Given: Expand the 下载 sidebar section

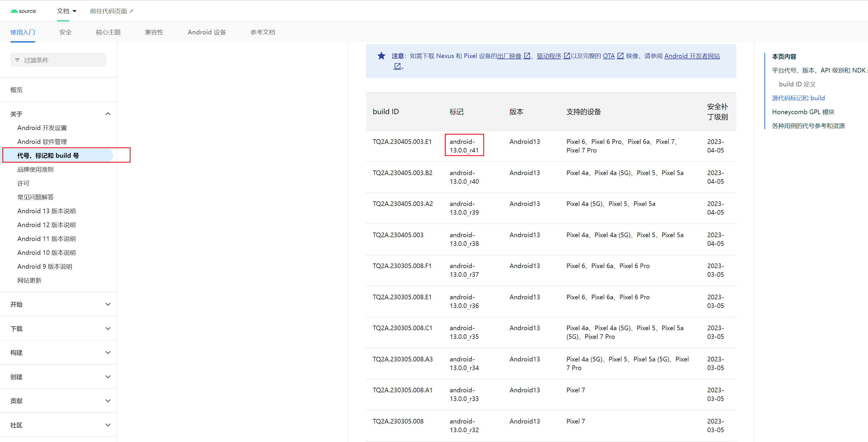Looking at the screenshot, I should click(x=108, y=328).
